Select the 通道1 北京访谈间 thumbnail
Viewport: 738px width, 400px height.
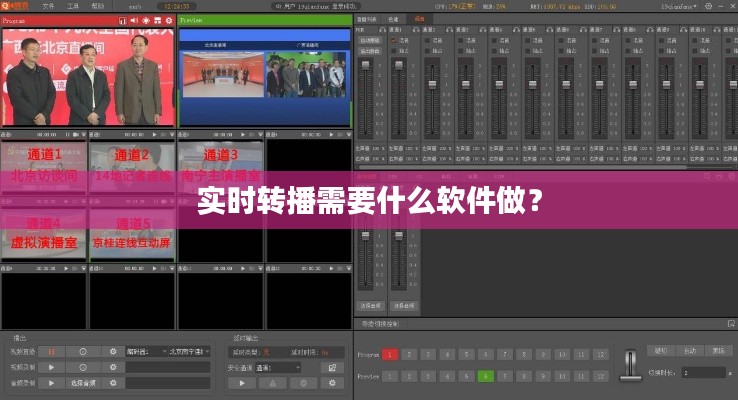[x=43, y=163]
